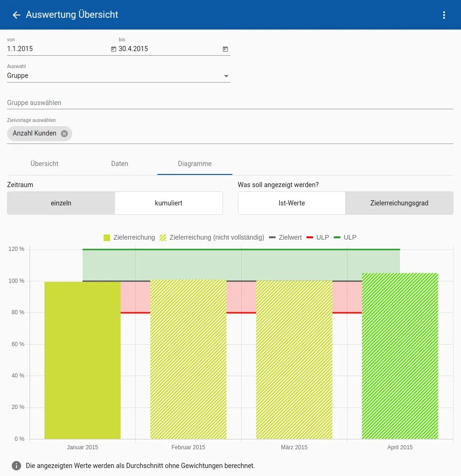The image size is (461, 476).
Task: Select 'einzeln' Zeitraum option
Action: [x=61, y=203]
